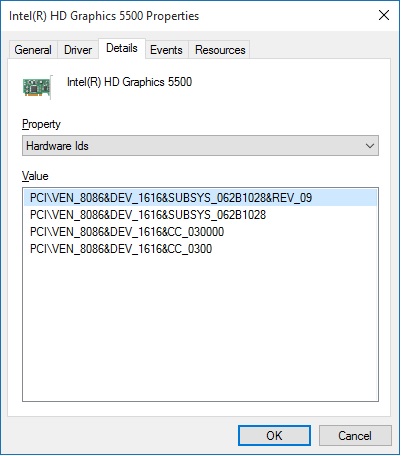
Task: Select the CC_0300 hardware ID
Action: 121,249
